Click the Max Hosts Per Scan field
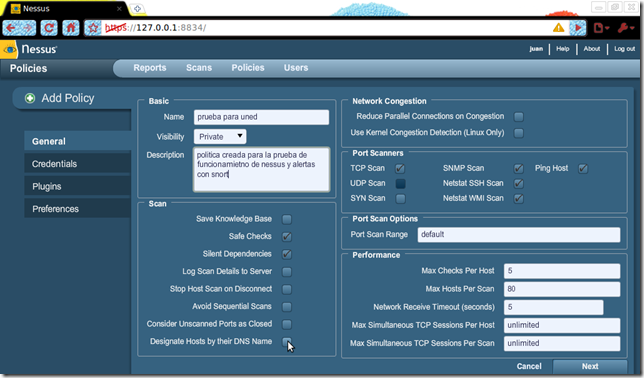The height and width of the screenshot is (378, 644). pyautogui.click(x=562, y=289)
